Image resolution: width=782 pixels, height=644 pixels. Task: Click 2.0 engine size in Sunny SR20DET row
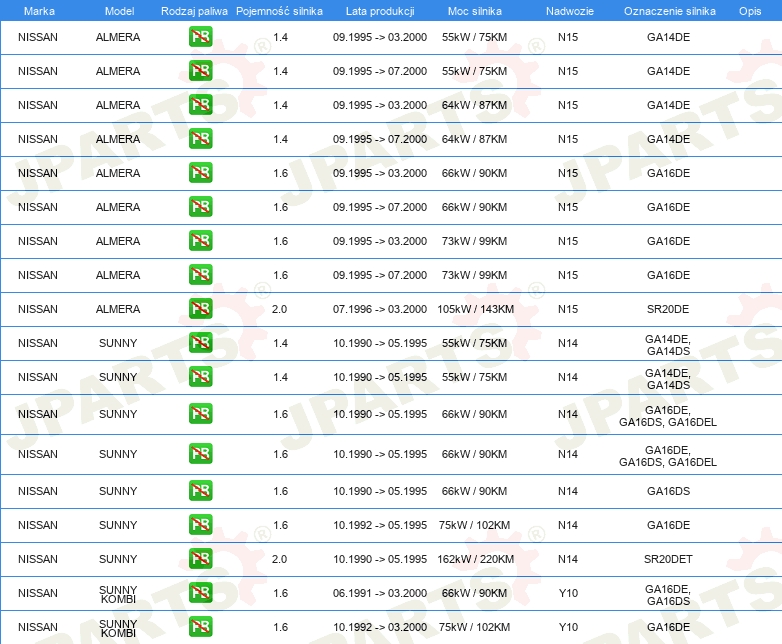(279, 559)
